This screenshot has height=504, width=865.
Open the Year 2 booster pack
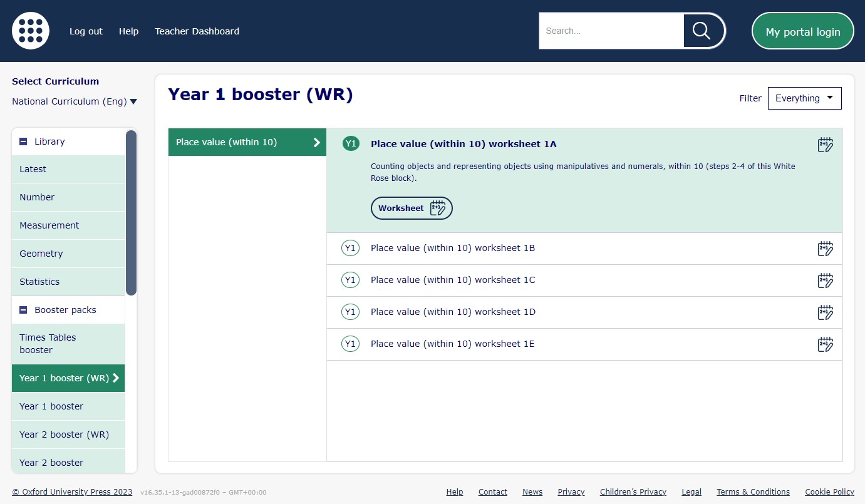(68, 463)
